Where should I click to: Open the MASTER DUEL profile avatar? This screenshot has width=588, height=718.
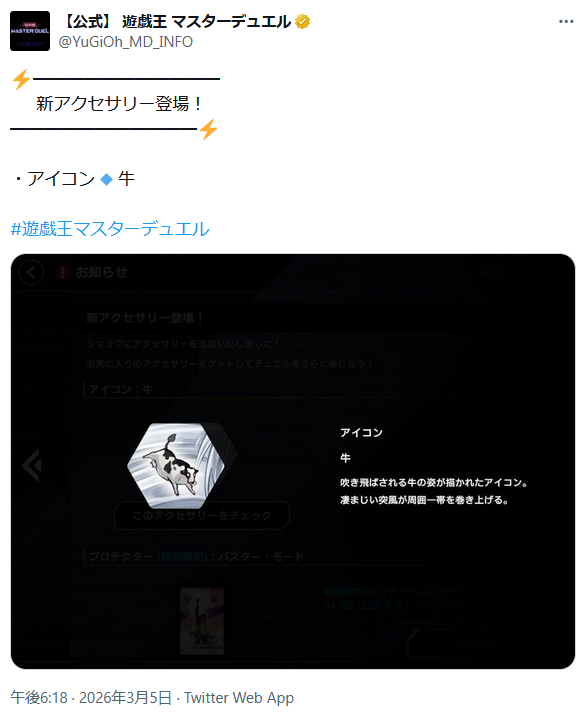coord(30,31)
